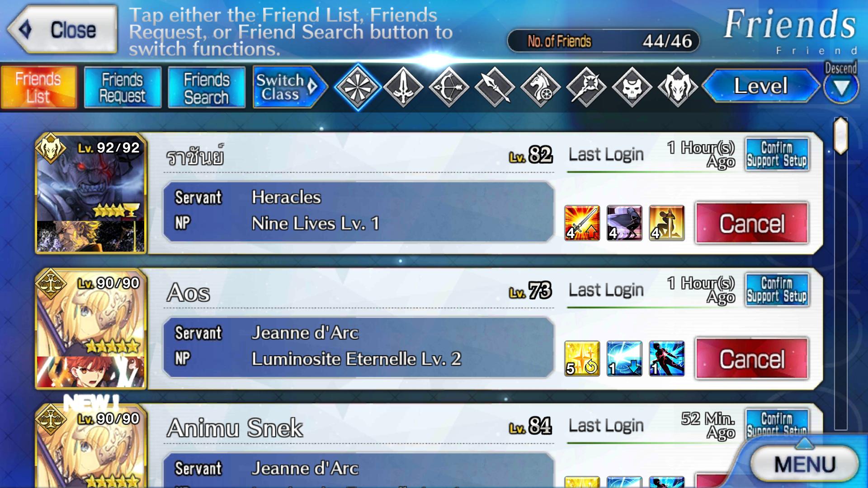
Task: Cancel friendship with the Heracles friend
Action: point(752,223)
